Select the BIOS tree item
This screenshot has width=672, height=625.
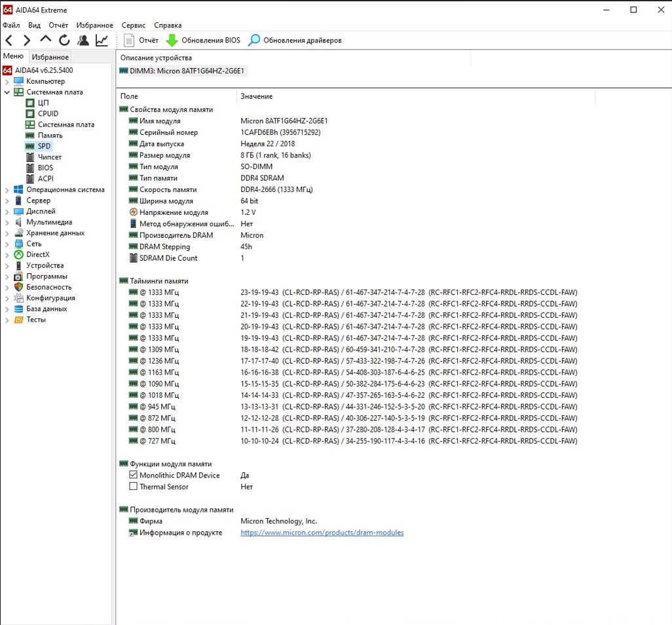tap(39, 168)
